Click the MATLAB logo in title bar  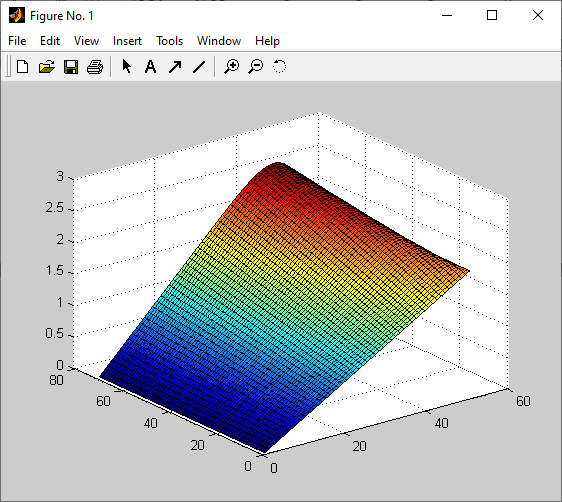pos(17,15)
